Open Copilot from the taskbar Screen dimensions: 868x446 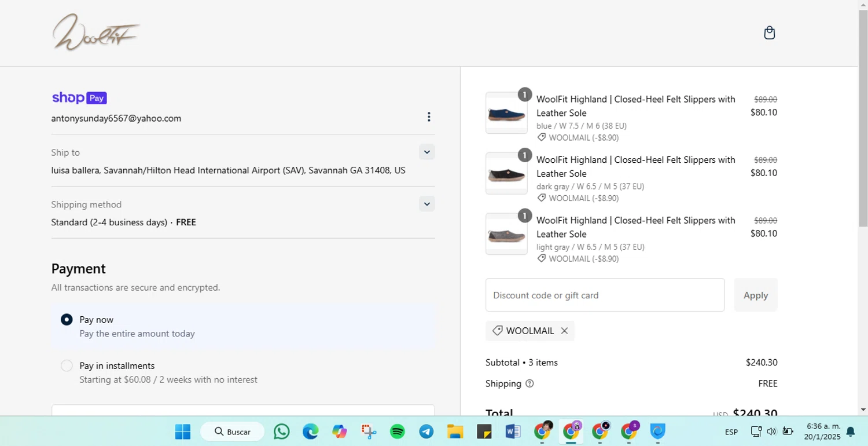(340, 432)
